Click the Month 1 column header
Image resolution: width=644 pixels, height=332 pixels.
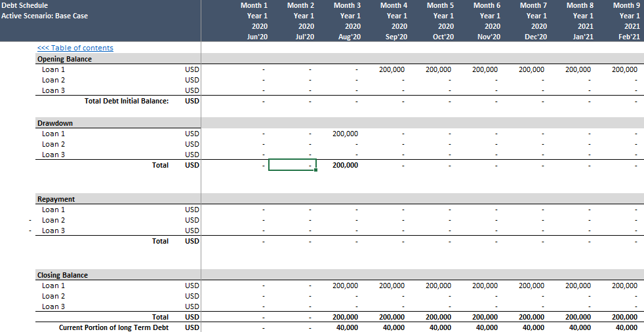[x=254, y=5]
